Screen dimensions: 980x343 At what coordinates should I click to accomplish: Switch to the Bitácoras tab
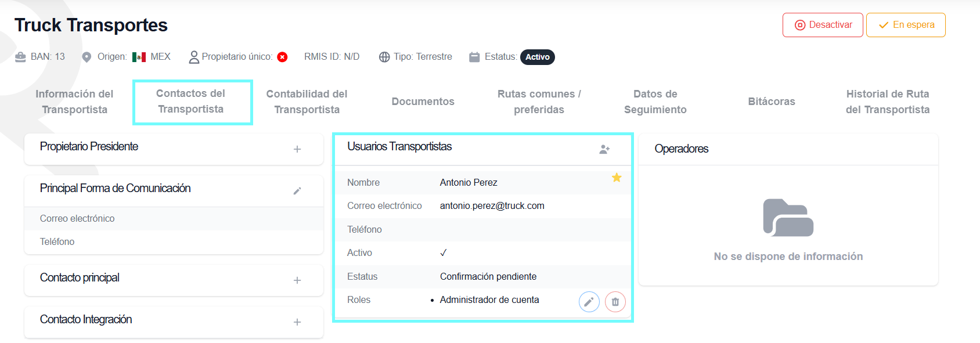(x=771, y=102)
